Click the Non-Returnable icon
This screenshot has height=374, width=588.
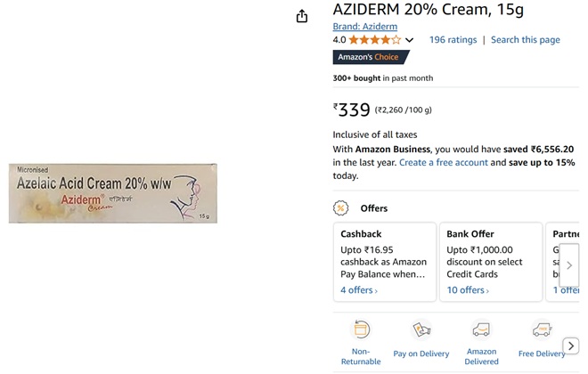[x=361, y=329]
